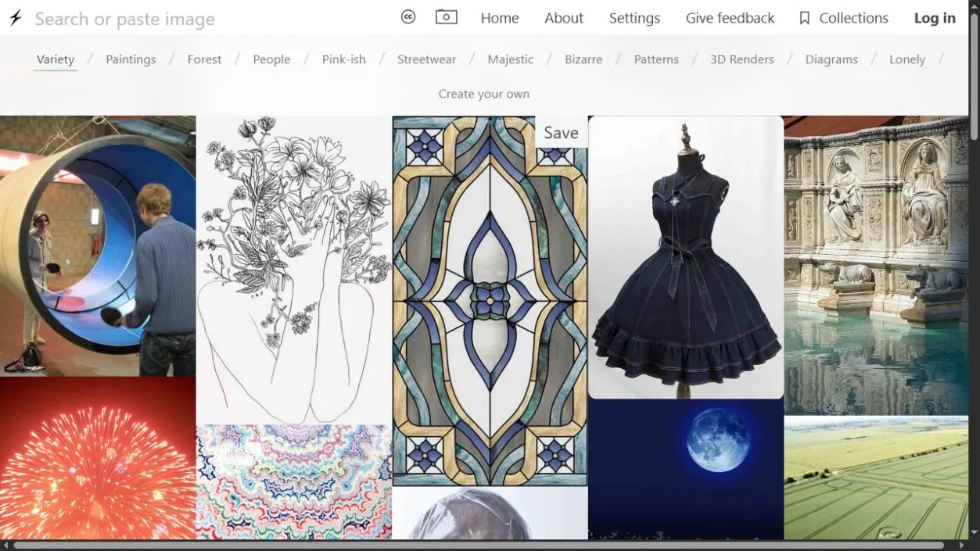Click the horizontal scrollbar at the bottom
This screenshot has width=980, height=551.
[x=479, y=546]
